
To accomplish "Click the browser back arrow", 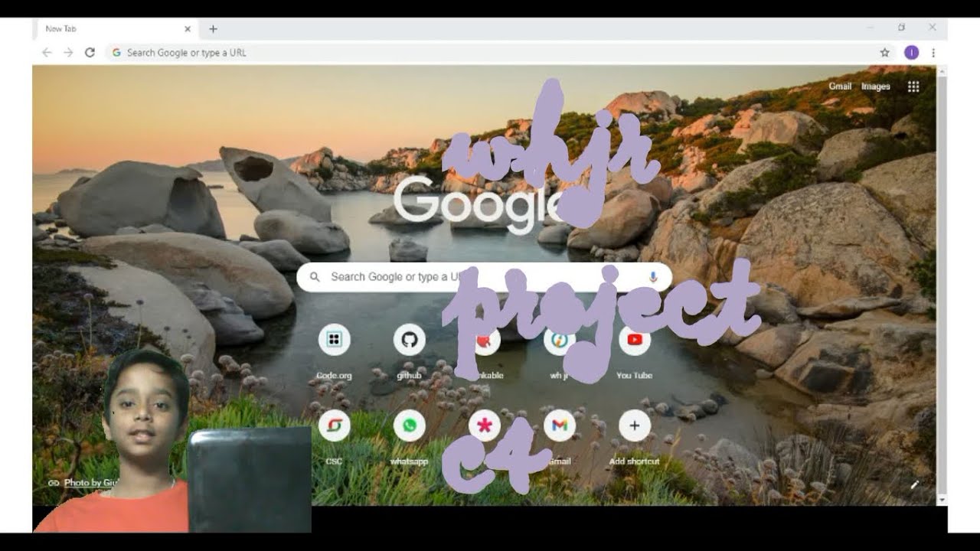I will pyautogui.click(x=47, y=53).
